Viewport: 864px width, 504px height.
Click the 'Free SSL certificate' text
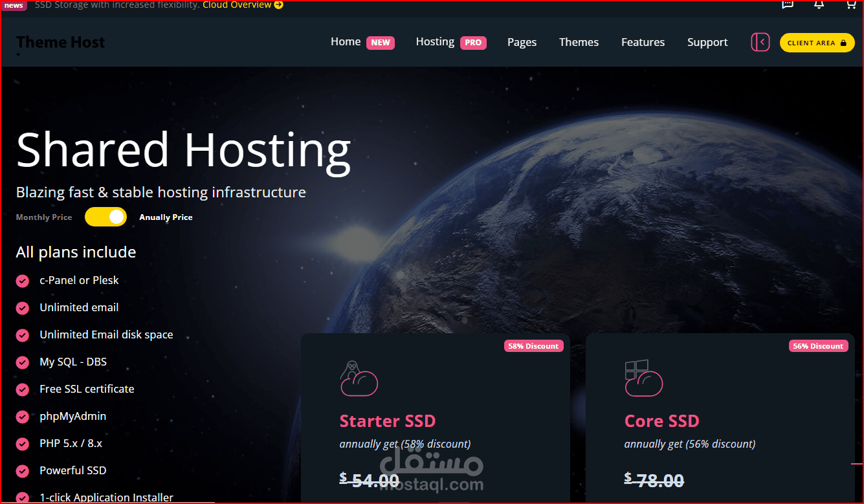point(87,389)
